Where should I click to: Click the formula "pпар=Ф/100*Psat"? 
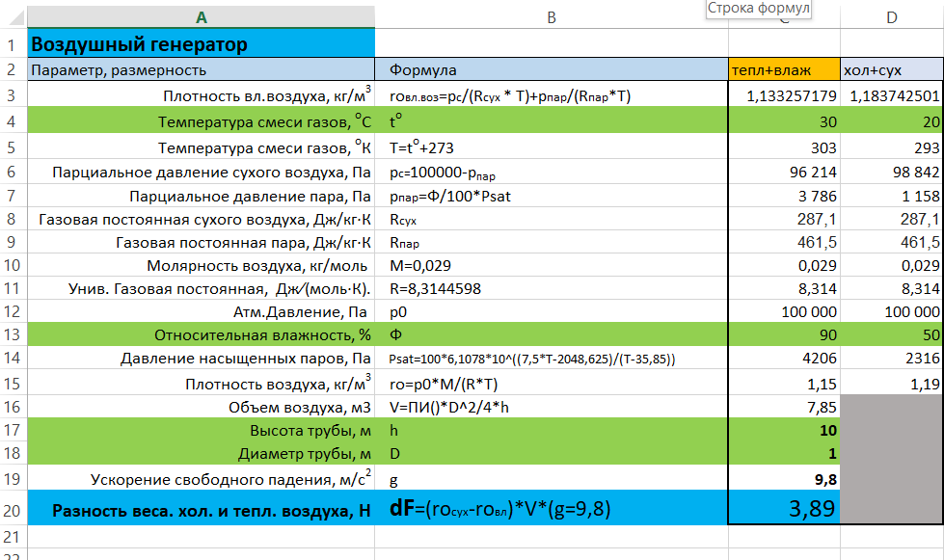552,196
